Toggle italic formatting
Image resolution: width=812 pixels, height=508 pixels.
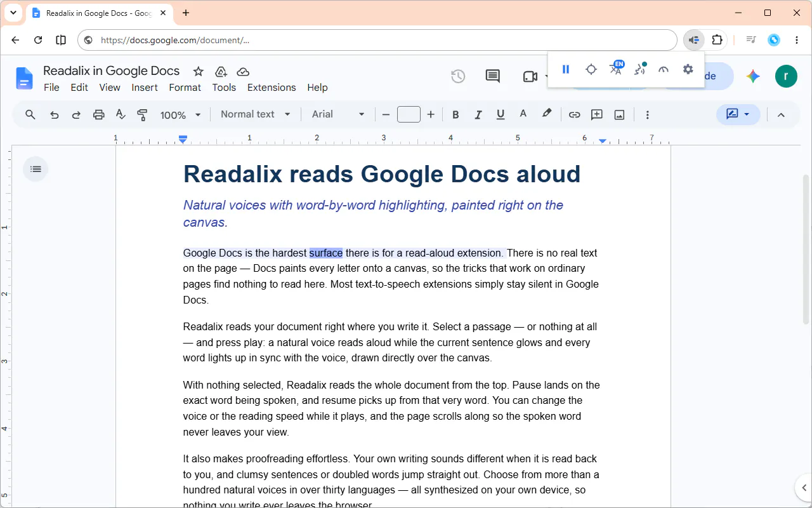478,114
